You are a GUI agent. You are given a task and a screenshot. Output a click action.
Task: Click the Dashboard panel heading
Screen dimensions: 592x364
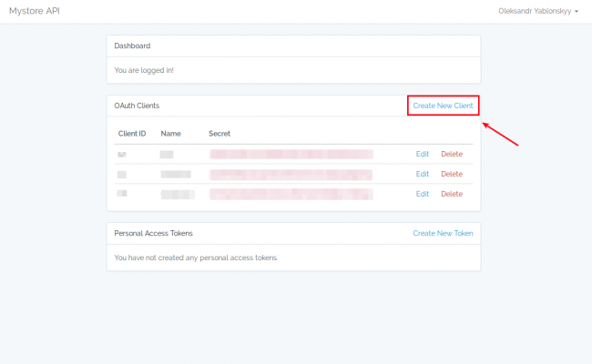132,45
